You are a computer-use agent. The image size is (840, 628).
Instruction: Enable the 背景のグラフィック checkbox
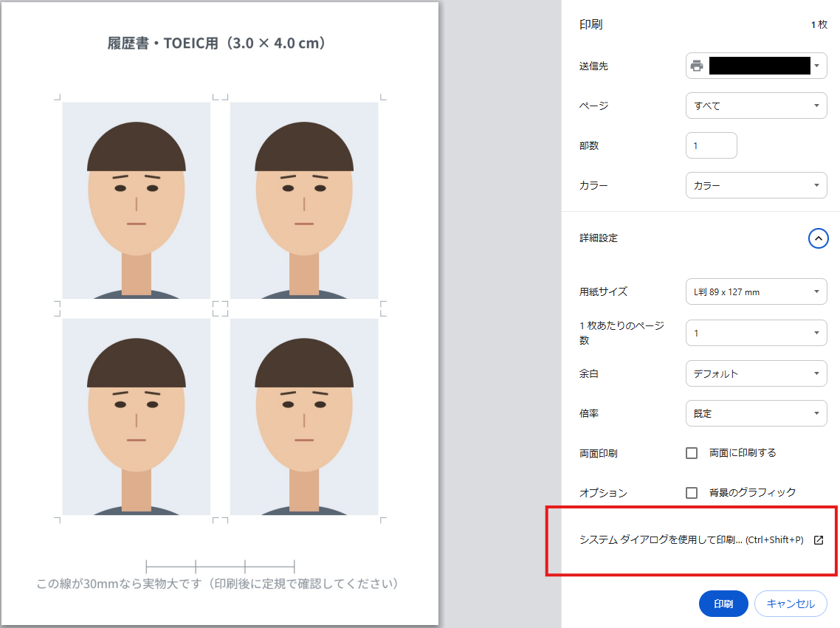coord(692,492)
